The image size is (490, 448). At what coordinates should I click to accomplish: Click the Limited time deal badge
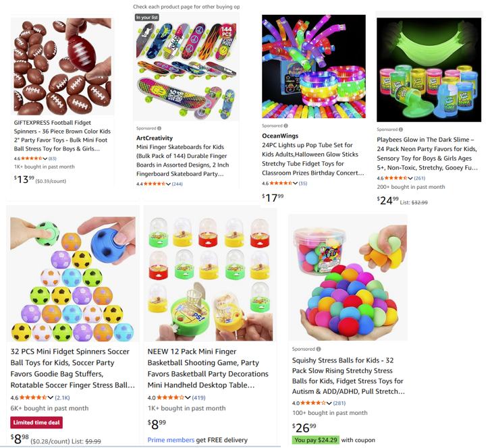36,422
